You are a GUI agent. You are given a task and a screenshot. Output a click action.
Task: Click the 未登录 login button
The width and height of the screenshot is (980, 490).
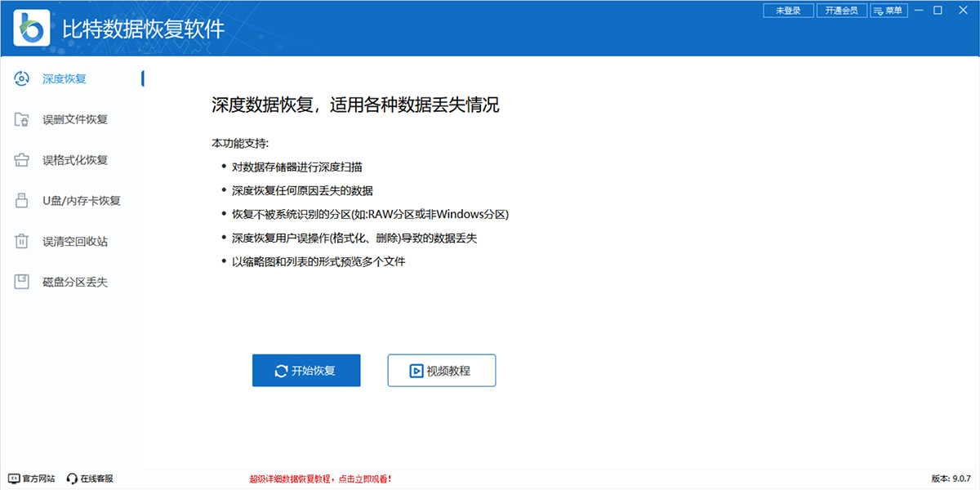tap(788, 11)
